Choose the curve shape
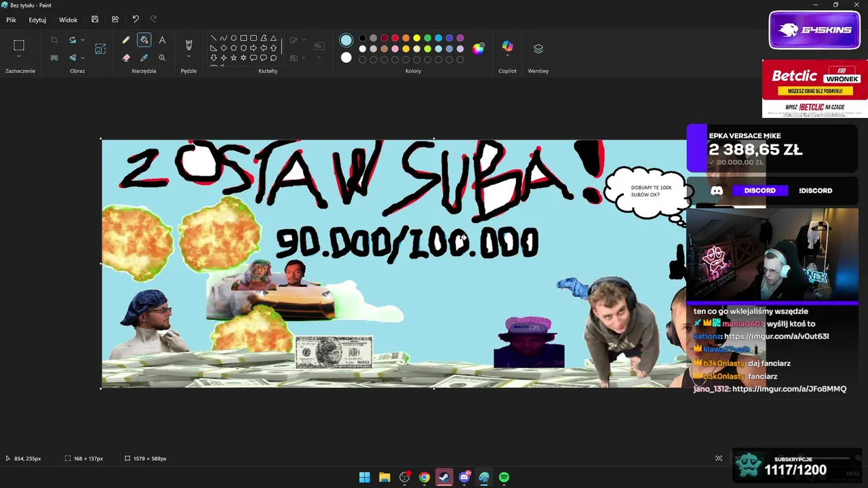Screen dimensions: 868x488 (x=224, y=38)
